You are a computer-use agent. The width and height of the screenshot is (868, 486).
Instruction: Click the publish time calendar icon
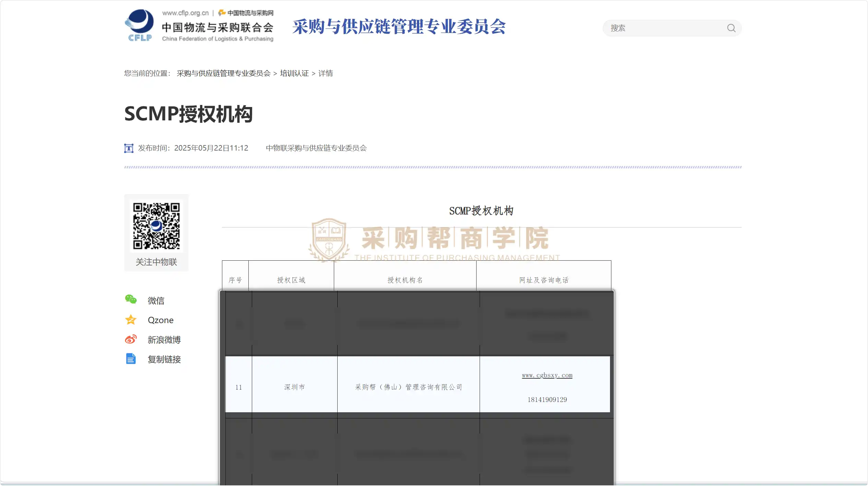coord(129,148)
